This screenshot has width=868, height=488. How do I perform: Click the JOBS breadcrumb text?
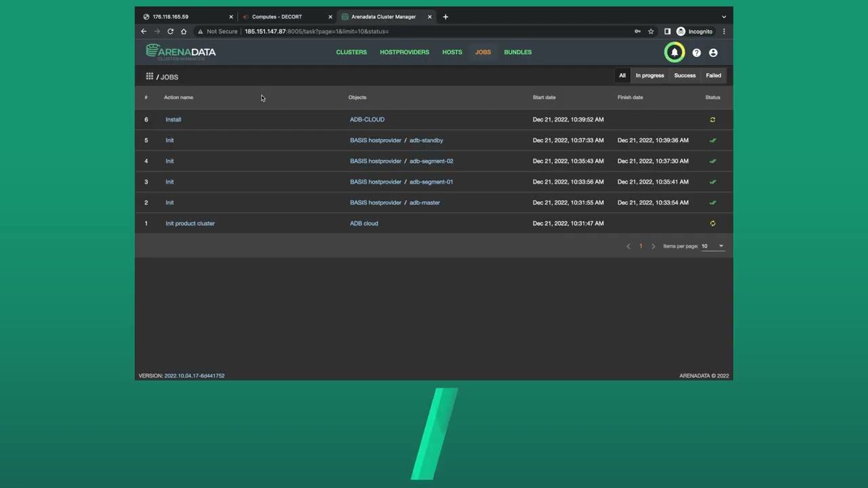tap(170, 77)
